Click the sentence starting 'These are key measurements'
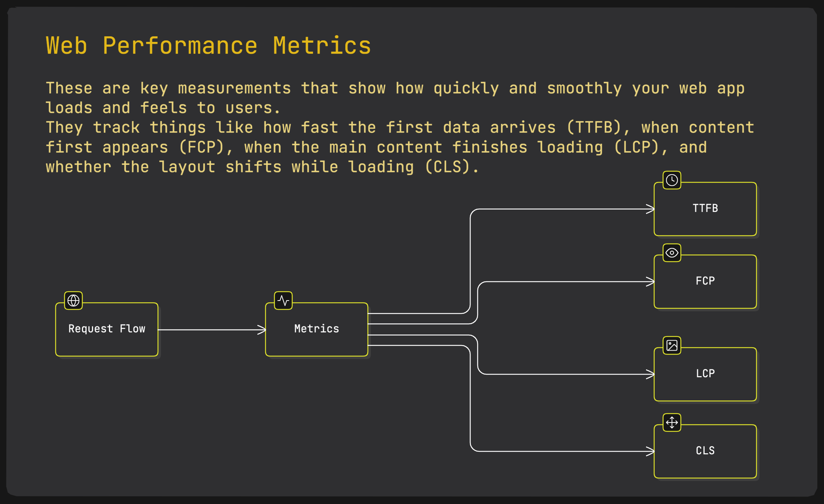This screenshot has height=504, width=824. pyautogui.click(x=395, y=89)
